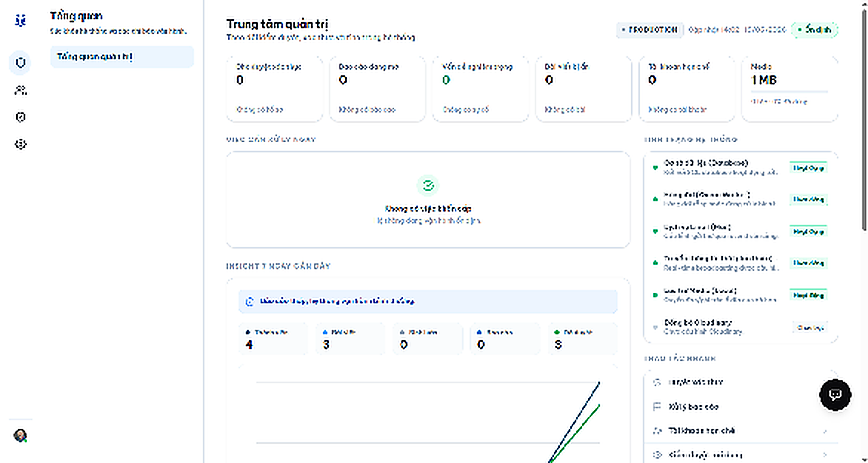
Task: Click the green-dot insight tile
Action: pos(582,338)
